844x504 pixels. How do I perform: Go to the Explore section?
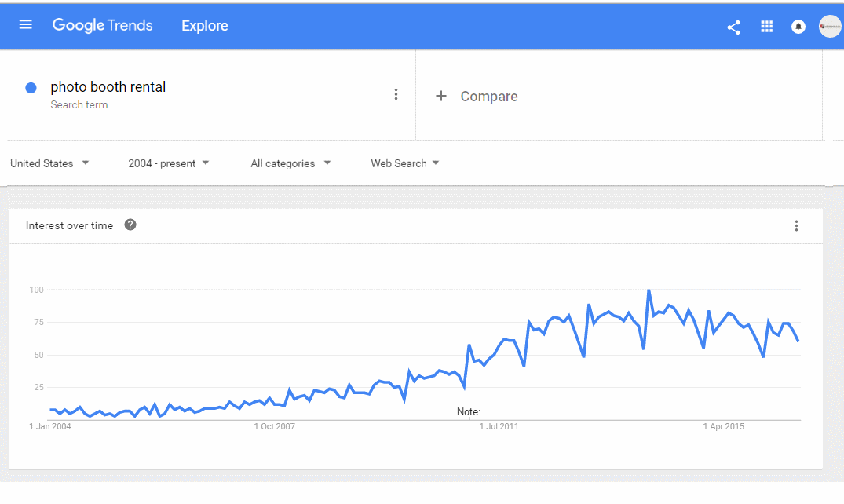pyautogui.click(x=205, y=26)
